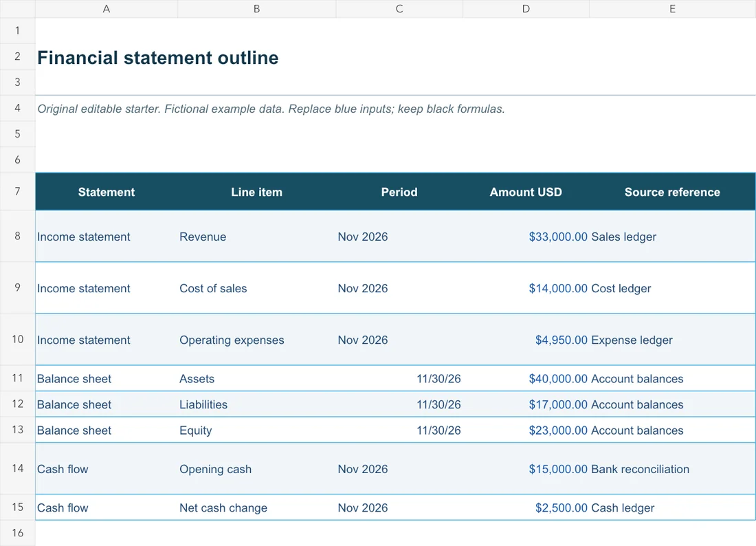The height and width of the screenshot is (546, 756).
Task: Select the "Bank reconciliation" source cell
Action: [673, 469]
